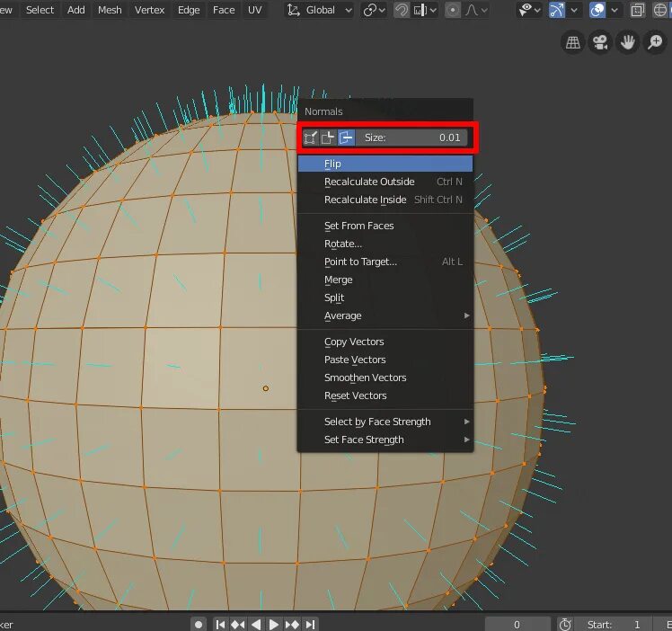Viewport: 672px width, 631px height.
Task: Choose Set From Faces
Action: (385, 226)
